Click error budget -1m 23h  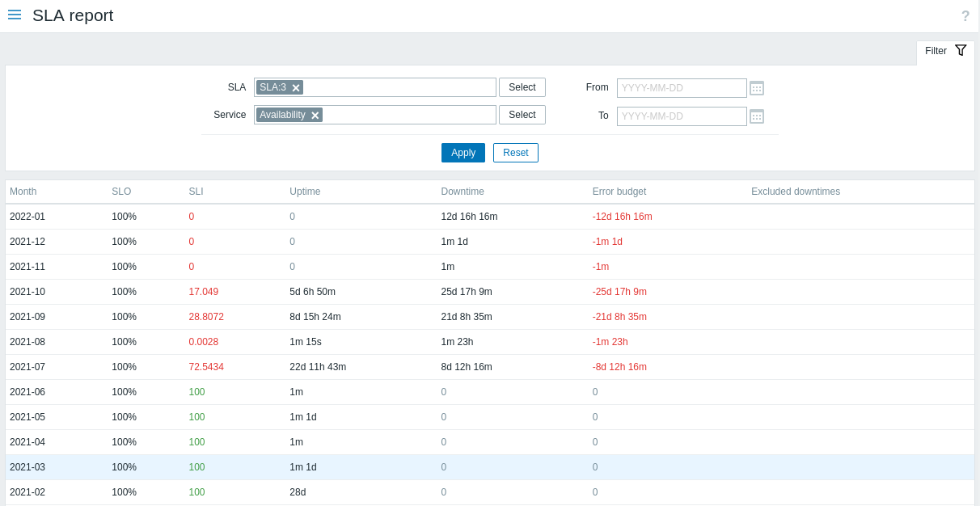click(610, 342)
